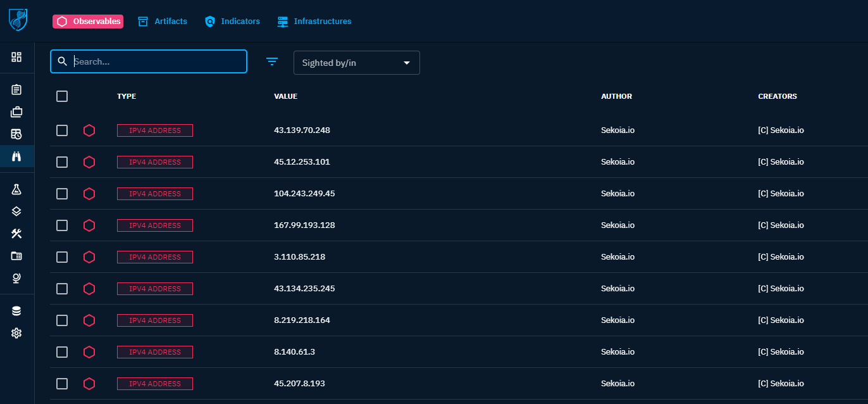
Task: Switch to the Indicators tab
Action: click(232, 22)
